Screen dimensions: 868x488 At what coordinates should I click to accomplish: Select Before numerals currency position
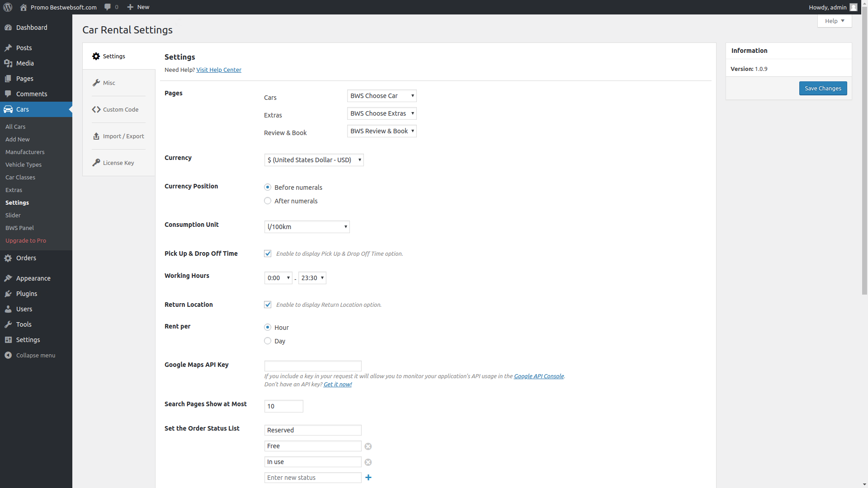[x=268, y=187]
